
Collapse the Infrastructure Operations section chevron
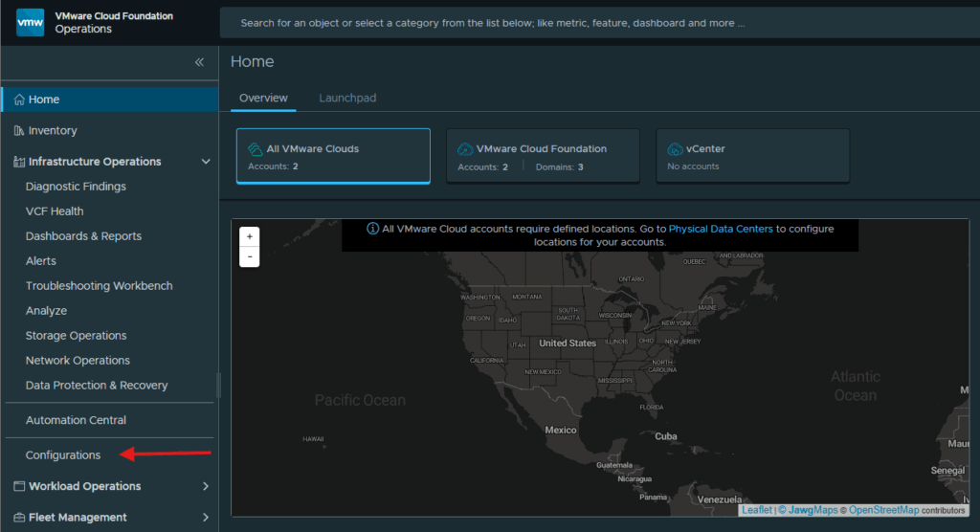(x=206, y=162)
